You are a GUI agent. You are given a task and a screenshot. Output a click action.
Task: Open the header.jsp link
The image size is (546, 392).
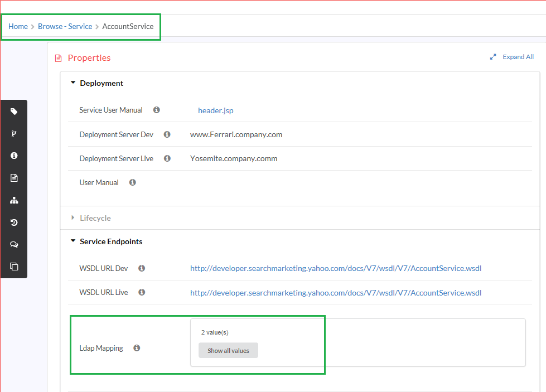tap(215, 110)
